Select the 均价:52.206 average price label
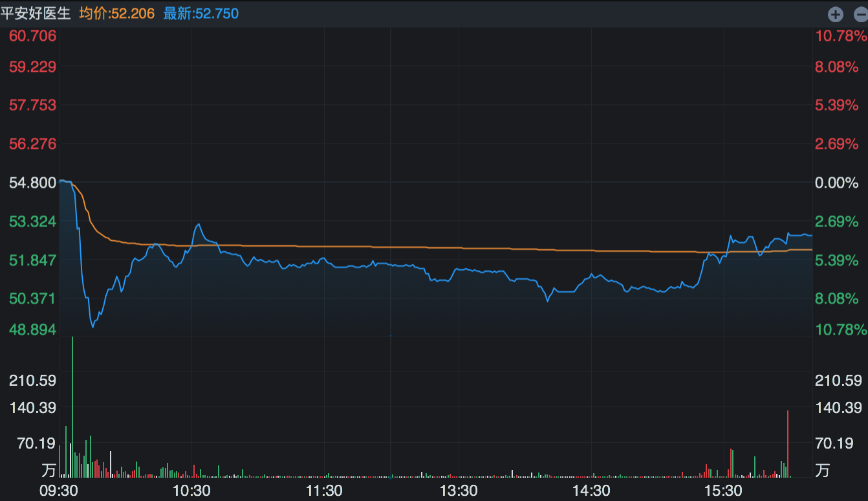 point(117,13)
